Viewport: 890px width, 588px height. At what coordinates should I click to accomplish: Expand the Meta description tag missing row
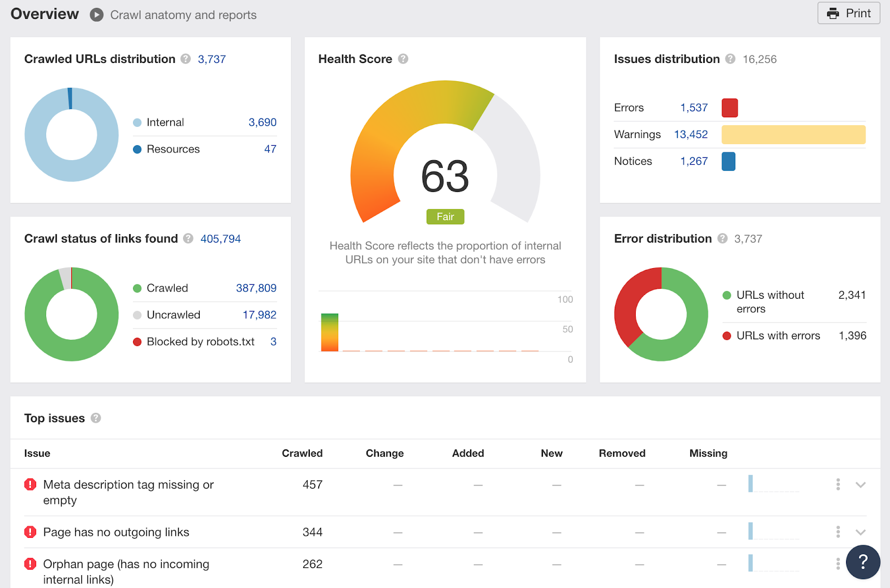861,485
